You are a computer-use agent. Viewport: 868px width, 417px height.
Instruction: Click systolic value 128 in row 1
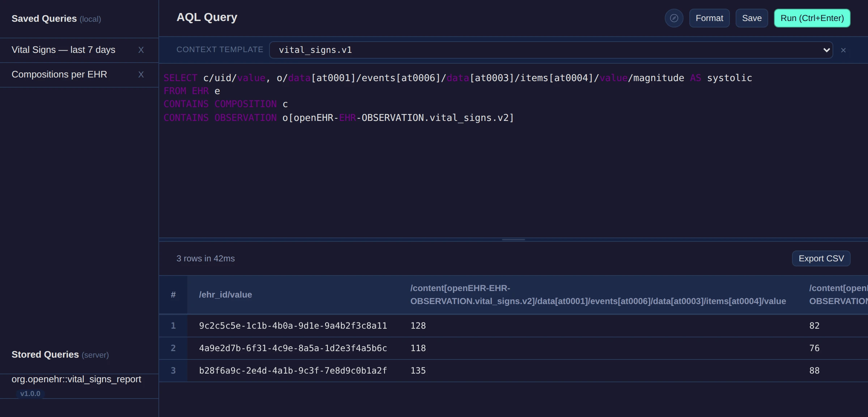(418, 326)
